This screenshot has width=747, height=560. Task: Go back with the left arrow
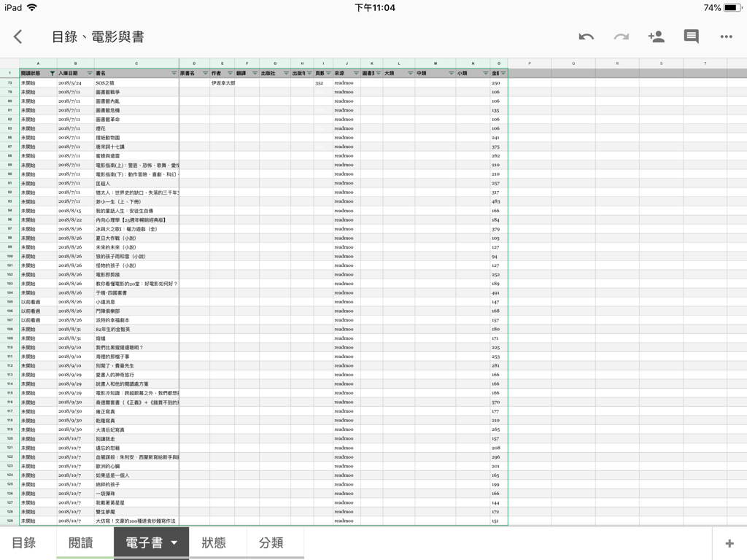[18, 36]
